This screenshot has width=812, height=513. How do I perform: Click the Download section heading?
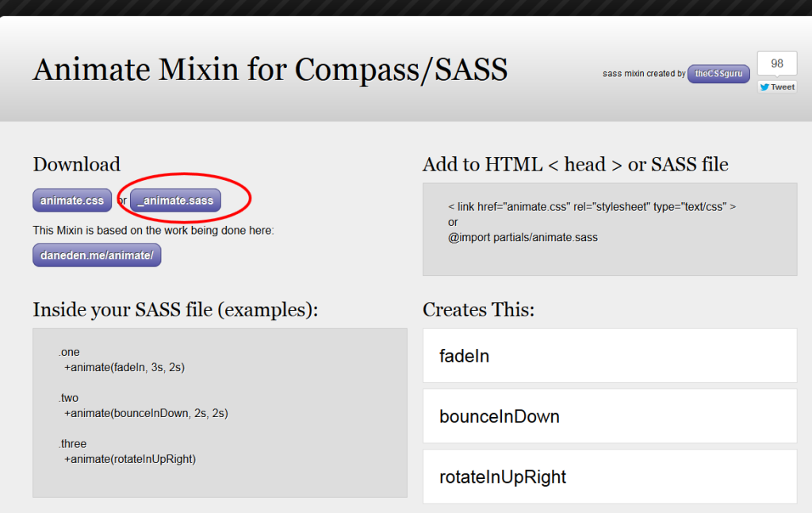75,164
